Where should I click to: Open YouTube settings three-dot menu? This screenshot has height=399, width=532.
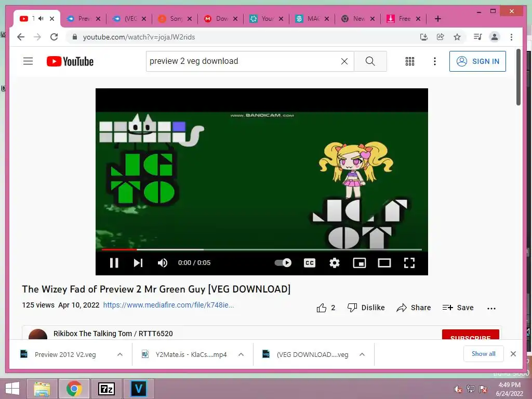point(435,61)
